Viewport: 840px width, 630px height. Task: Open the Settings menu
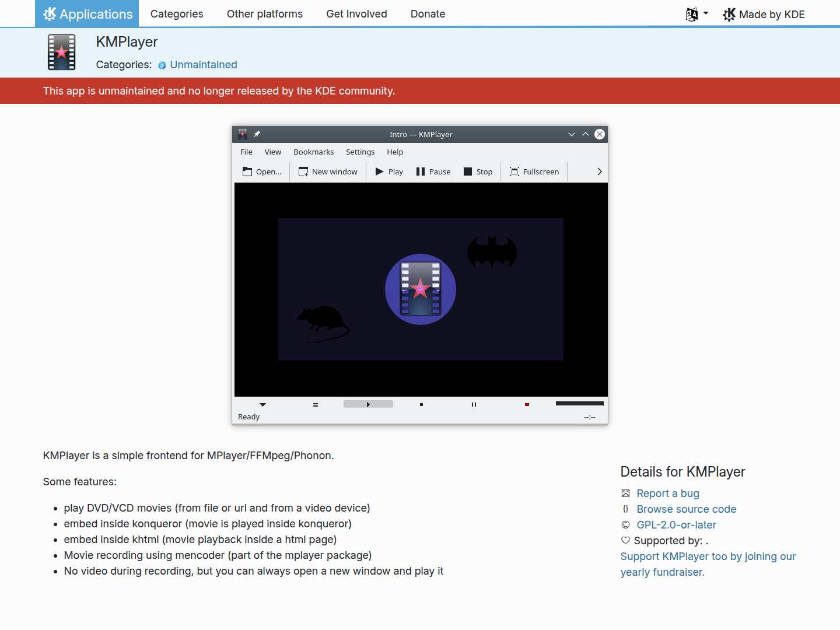(x=360, y=152)
